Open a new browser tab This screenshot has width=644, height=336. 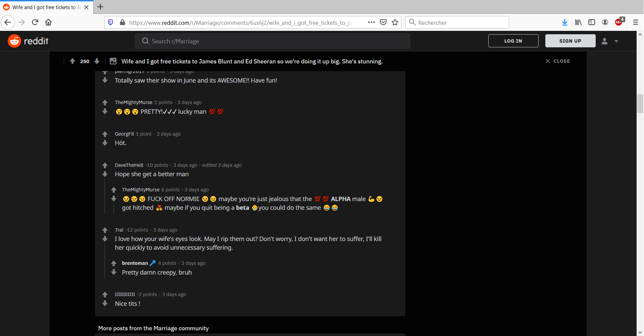click(x=100, y=7)
